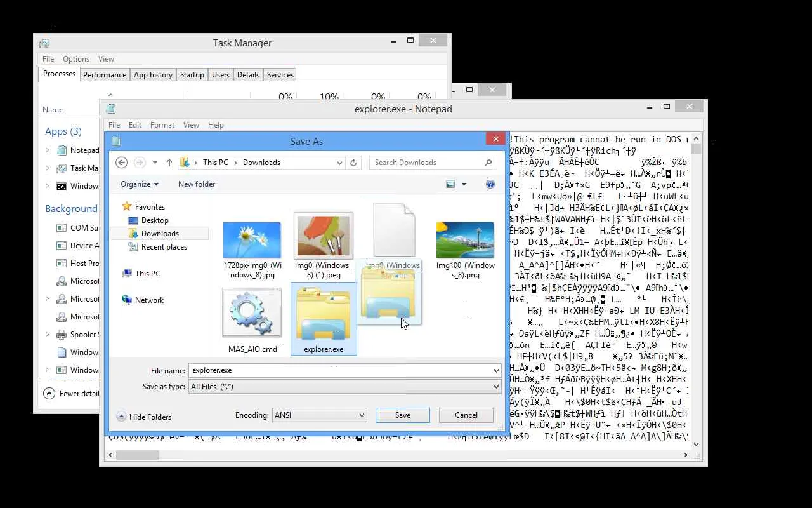Open the Options menu in Task Manager
The width and height of the screenshot is (812, 508).
coord(76,59)
